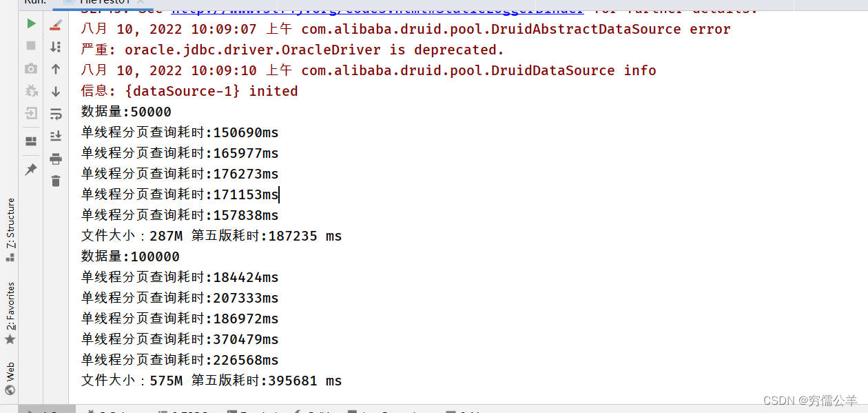The width and height of the screenshot is (868, 413).
Task: Click the red eraser pencil icon
Action: [x=56, y=24]
